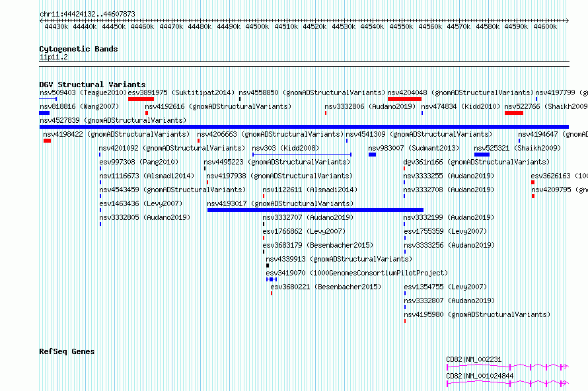Open variant nsv4194647 label
Viewport: 588px width, 391px height.
point(553,134)
